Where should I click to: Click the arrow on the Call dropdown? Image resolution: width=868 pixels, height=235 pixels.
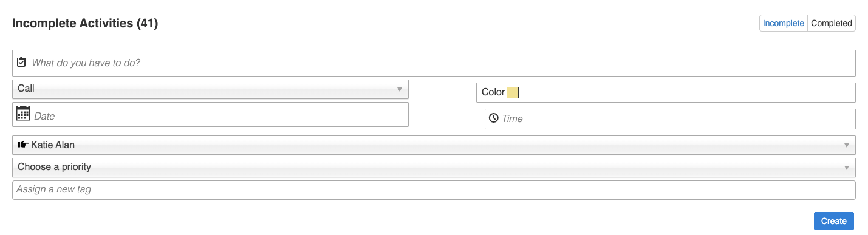(400, 89)
